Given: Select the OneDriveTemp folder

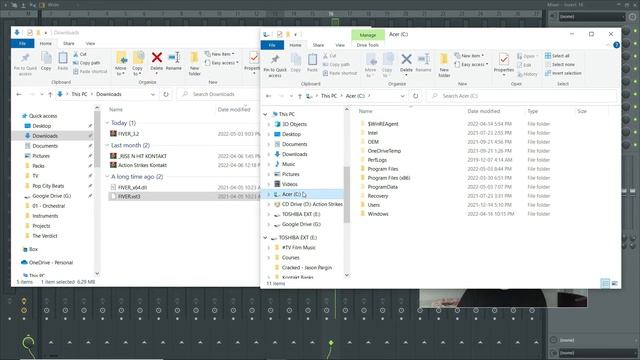Looking at the screenshot, I should pyautogui.click(x=384, y=151).
